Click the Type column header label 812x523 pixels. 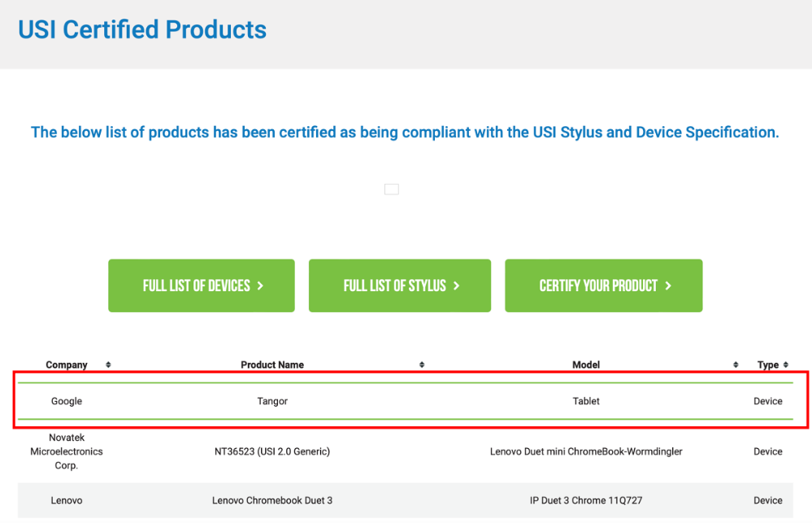coord(767,365)
